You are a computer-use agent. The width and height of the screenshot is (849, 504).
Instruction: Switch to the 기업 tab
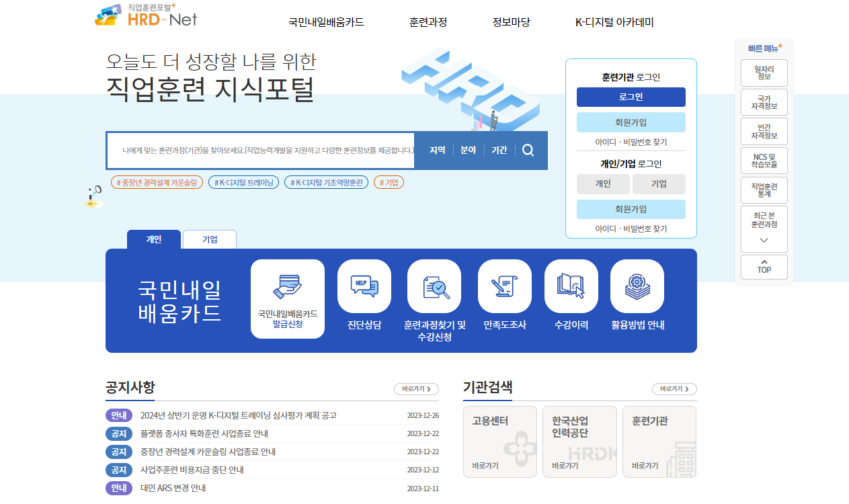point(209,239)
